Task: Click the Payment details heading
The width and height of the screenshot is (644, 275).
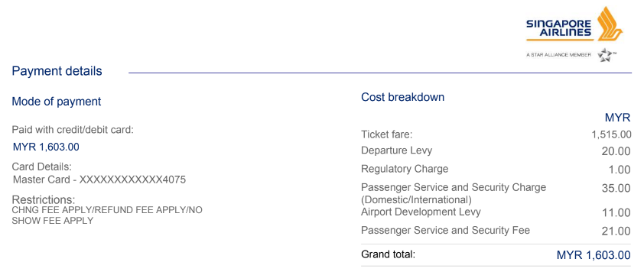Action: point(57,71)
